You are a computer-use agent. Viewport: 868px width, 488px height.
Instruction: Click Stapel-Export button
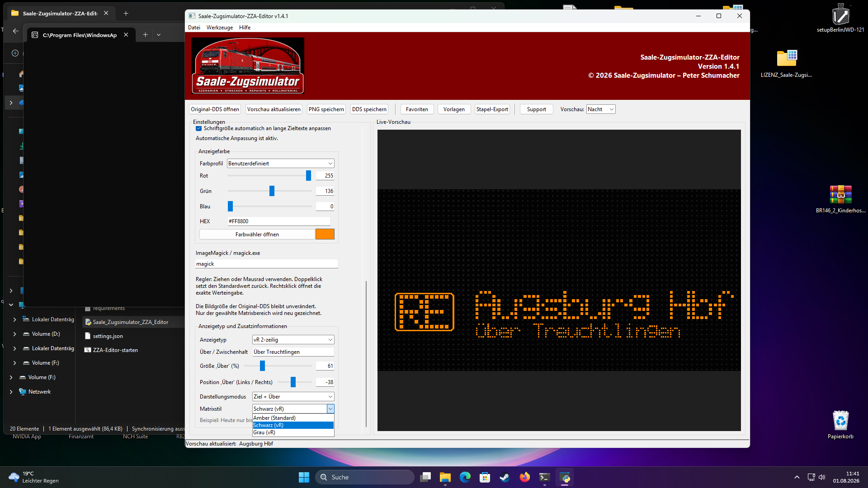[492, 109]
